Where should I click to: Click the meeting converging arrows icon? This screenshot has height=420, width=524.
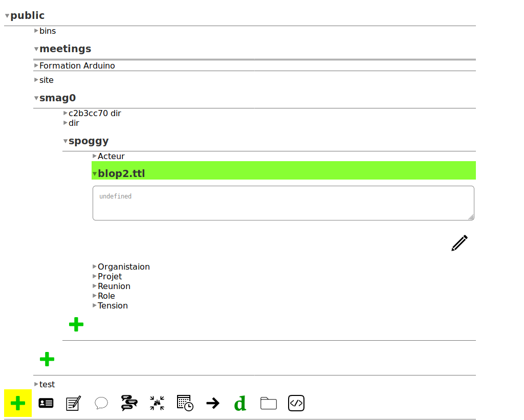(x=157, y=403)
